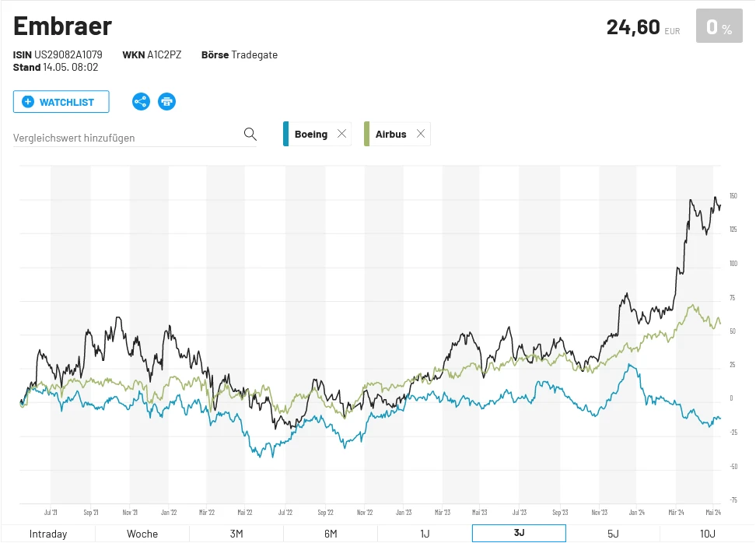Click the share icon
Viewport: 756px width, 543px height.
point(141,102)
